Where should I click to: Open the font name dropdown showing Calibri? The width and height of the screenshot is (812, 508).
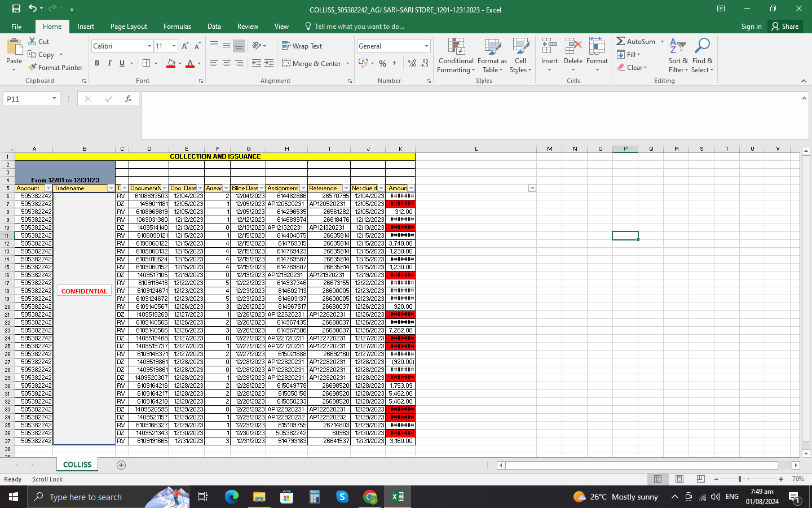click(149, 46)
